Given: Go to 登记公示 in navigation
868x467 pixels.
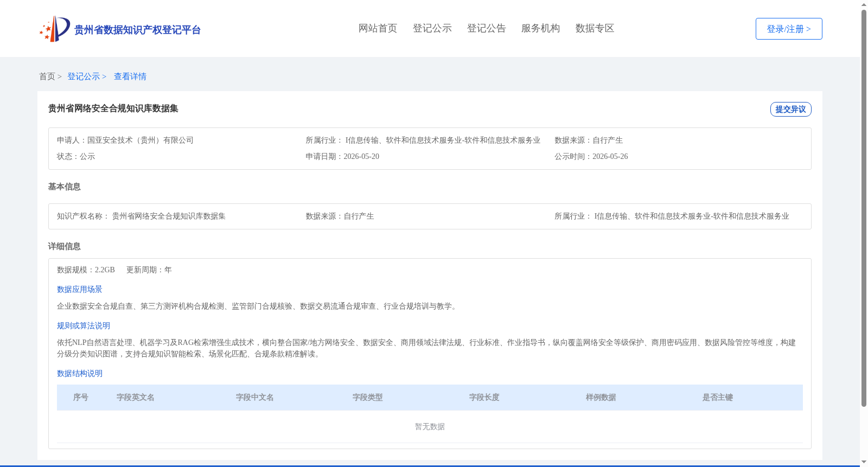Looking at the screenshot, I should pyautogui.click(x=432, y=28).
